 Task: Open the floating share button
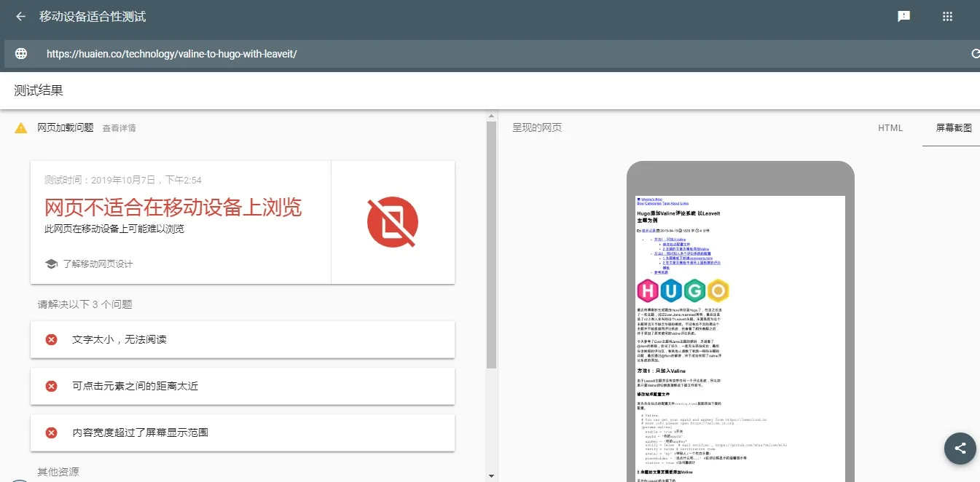[x=960, y=448]
